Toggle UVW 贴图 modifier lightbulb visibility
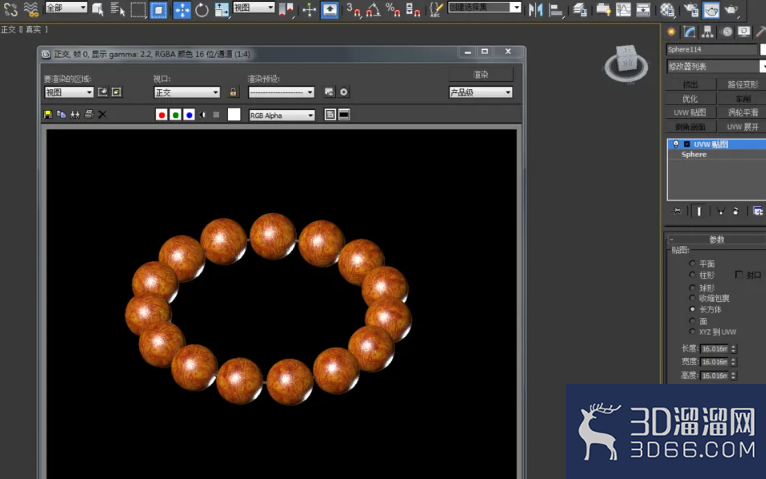 pyautogui.click(x=676, y=144)
